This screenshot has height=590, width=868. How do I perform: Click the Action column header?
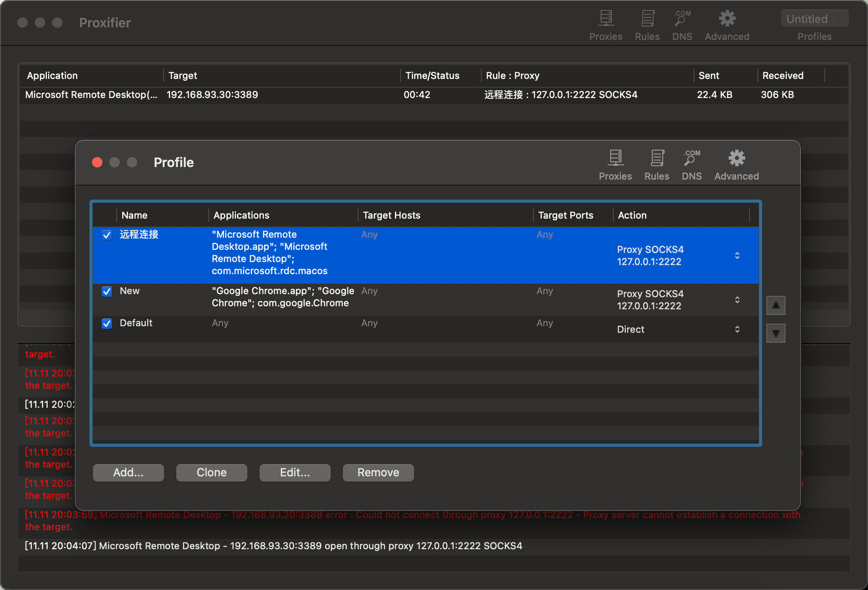pos(681,215)
